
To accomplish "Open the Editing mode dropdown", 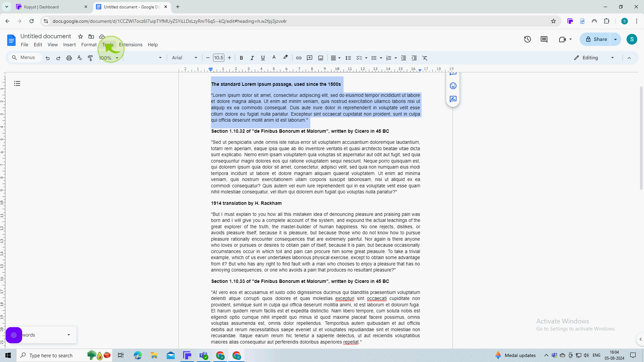I will [594, 58].
